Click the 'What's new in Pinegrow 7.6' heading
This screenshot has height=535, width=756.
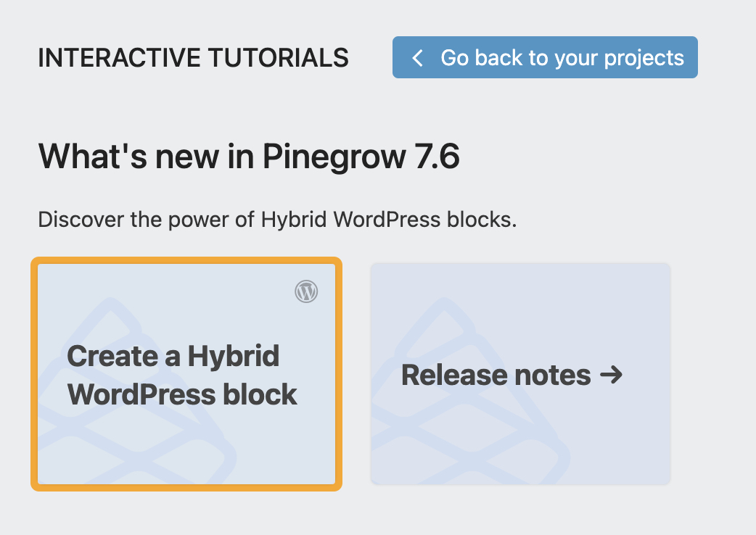pos(249,156)
